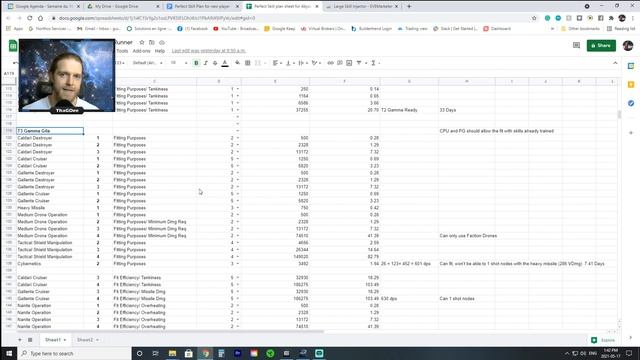
Task: Open the Google account avatar
Action: (x=628, y=45)
